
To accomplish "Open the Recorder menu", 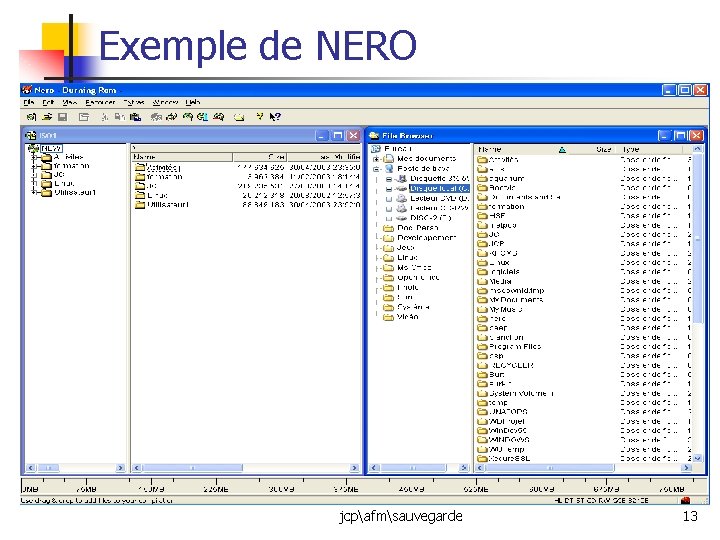I will coord(100,102).
